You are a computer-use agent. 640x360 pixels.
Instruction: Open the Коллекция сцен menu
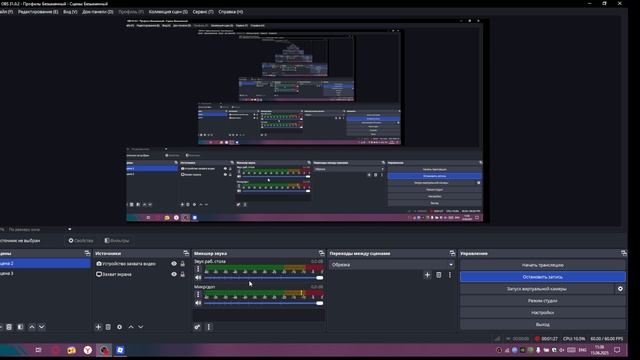click(168, 12)
